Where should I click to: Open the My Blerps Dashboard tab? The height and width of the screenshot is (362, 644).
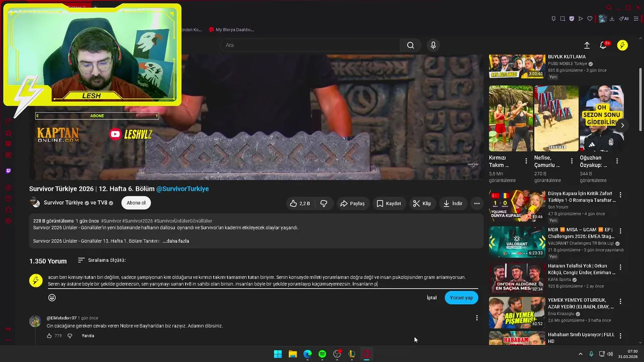[x=231, y=30]
